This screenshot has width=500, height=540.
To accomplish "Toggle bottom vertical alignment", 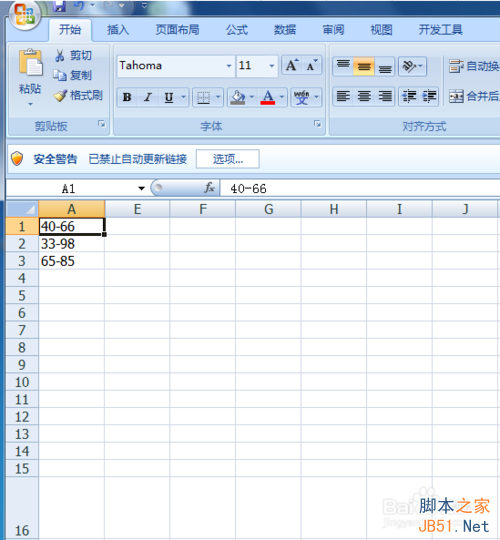I will tap(385, 66).
